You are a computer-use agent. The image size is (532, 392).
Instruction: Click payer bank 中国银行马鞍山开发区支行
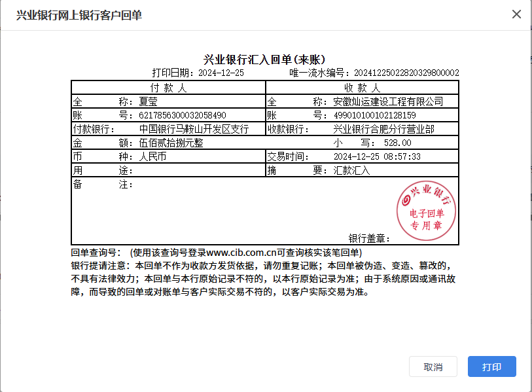(x=194, y=129)
